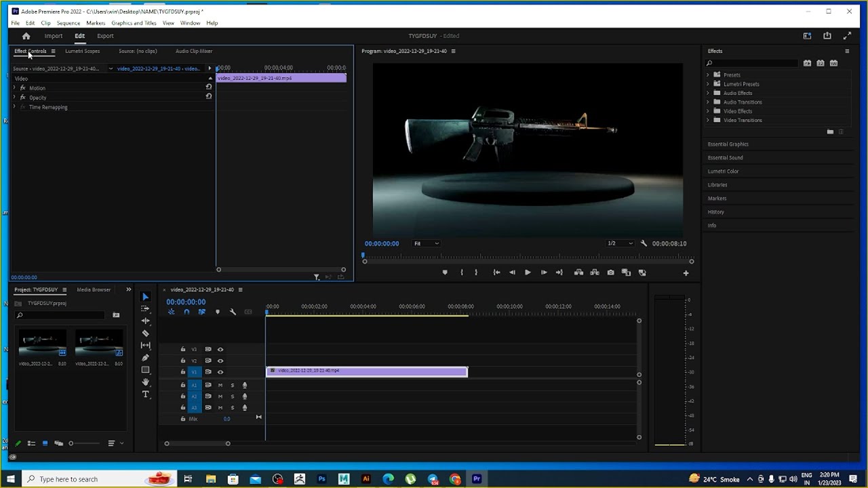Screen dimensions: 868x488
Task: Open Timeline Display Settings wrench
Action: pos(233,312)
